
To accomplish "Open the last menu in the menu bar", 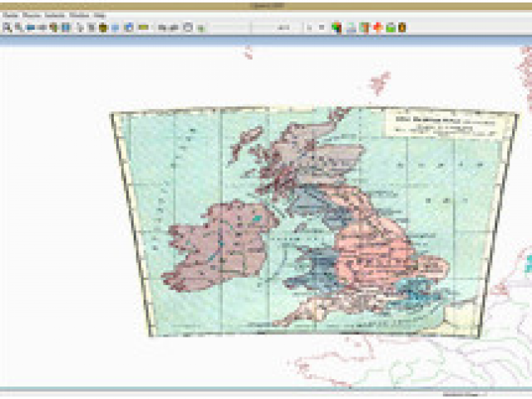I will click(100, 15).
